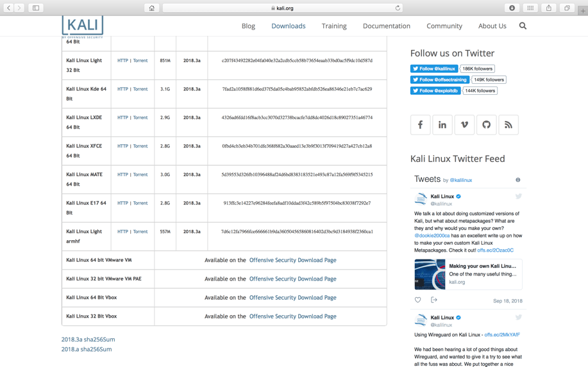Show Safari downloads icon
Viewport: 588px width, 367px height.
coord(512,8)
